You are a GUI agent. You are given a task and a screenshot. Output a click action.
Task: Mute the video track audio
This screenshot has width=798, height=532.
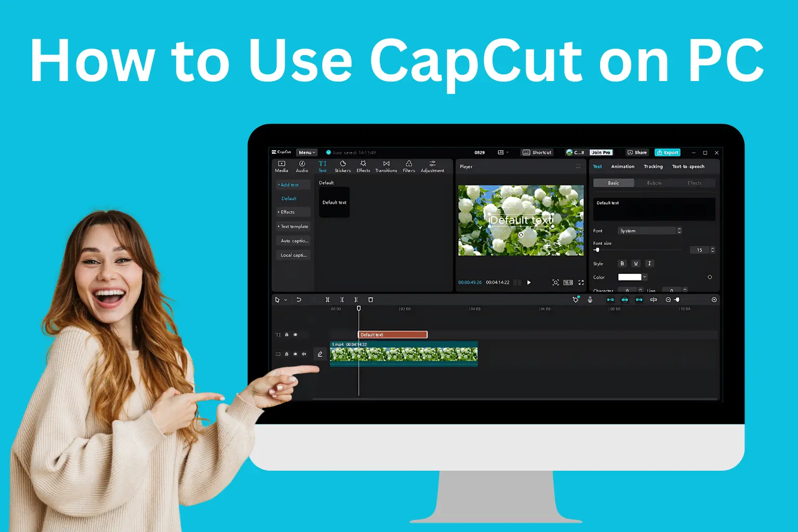click(x=304, y=354)
